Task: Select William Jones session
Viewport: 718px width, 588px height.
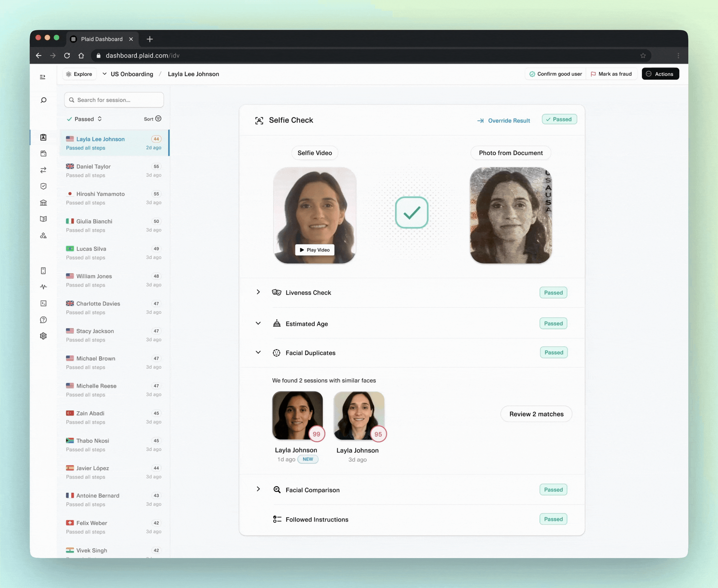Action: click(x=114, y=280)
